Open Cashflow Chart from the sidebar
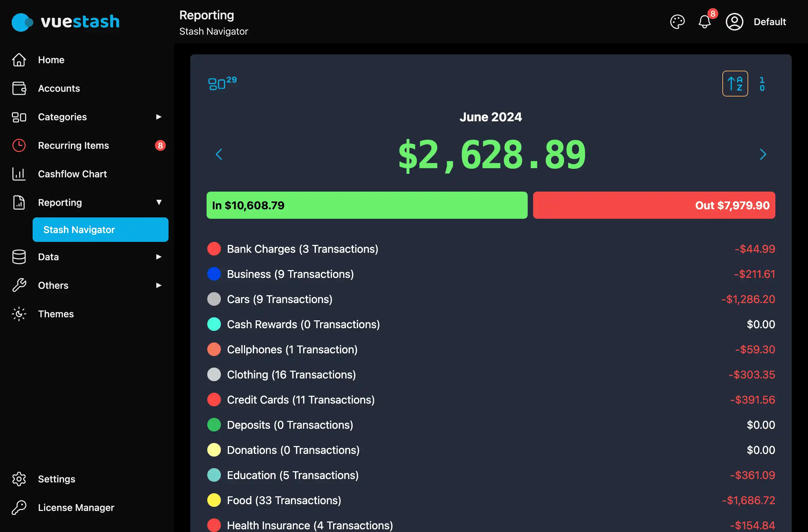 [x=72, y=174]
